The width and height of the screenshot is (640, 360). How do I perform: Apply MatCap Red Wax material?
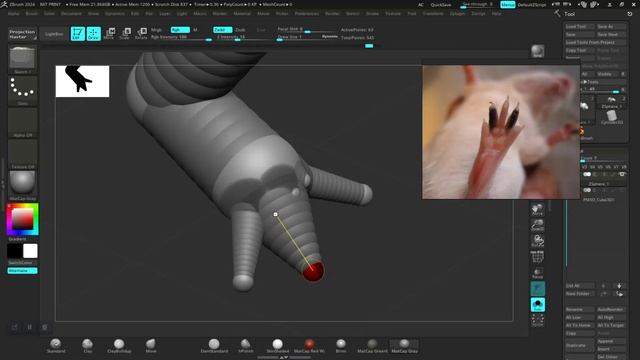click(x=309, y=345)
